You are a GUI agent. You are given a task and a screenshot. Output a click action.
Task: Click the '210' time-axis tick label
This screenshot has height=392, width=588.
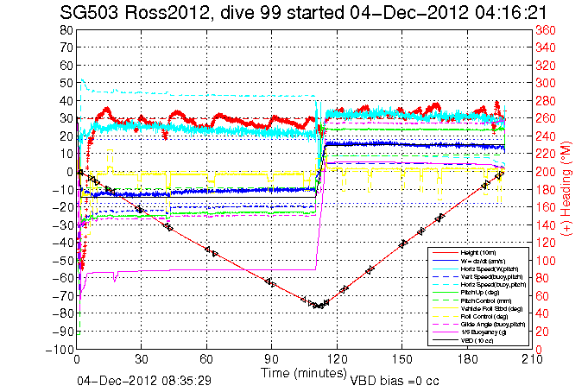[532, 359]
